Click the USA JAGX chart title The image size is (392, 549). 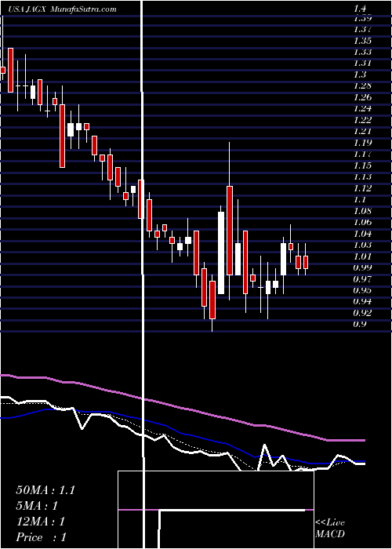point(28,9)
